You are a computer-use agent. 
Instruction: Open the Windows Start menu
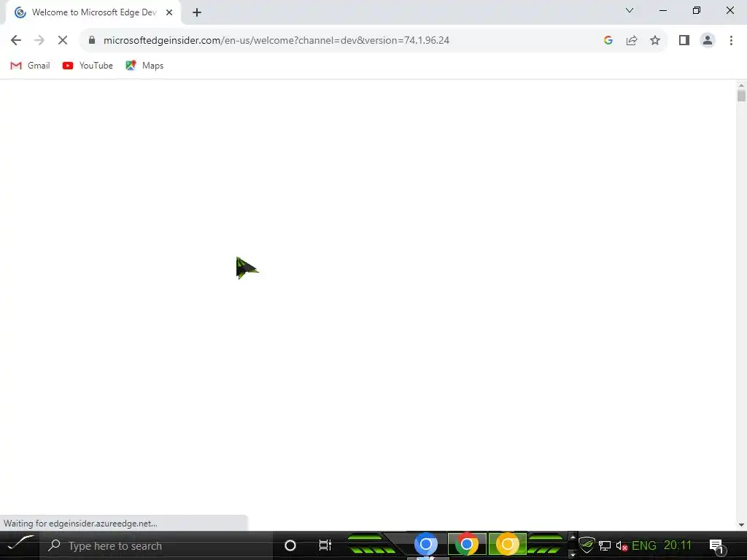coord(20,544)
